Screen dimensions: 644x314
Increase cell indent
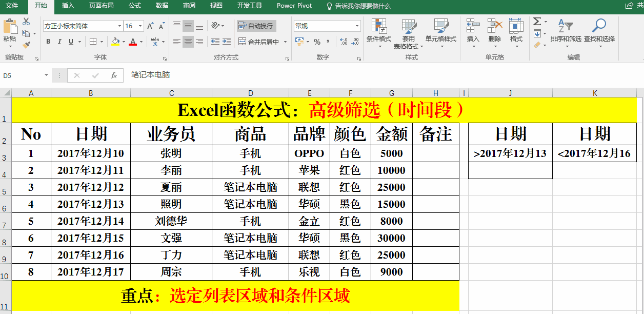click(227, 42)
